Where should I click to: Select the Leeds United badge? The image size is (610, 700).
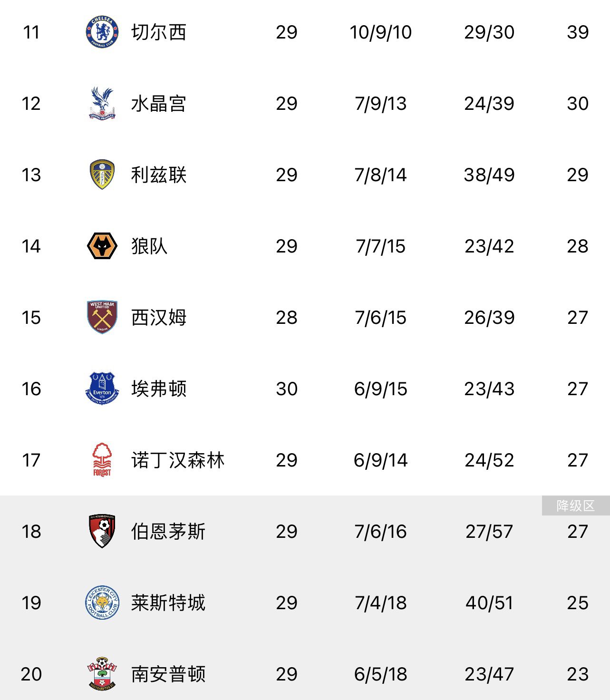tap(102, 175)
